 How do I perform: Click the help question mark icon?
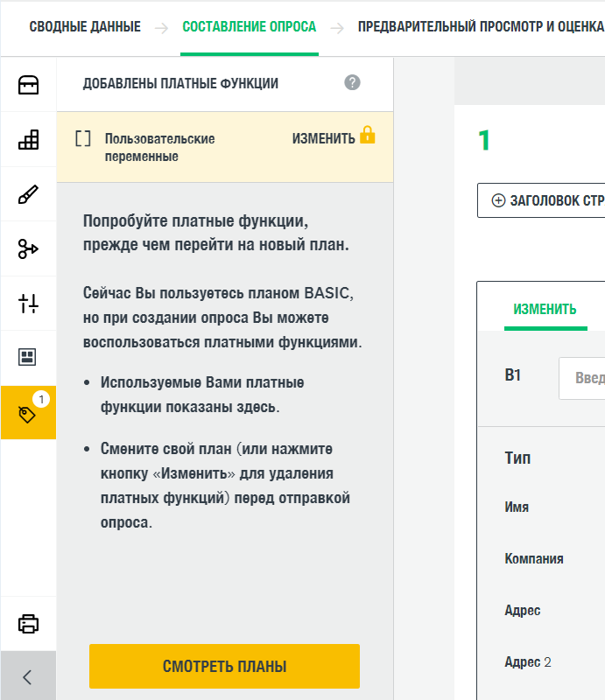point(352,83)
